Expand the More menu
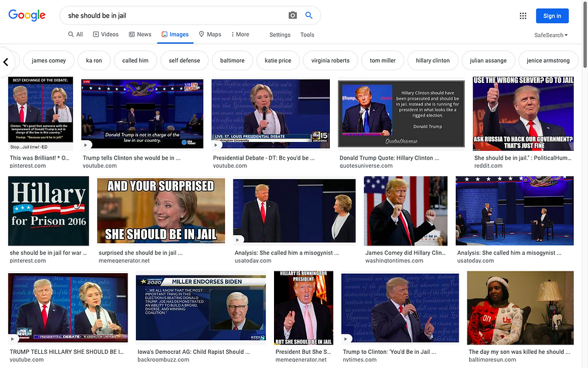This screenshot has height=368, width=588. click(240, 34)
